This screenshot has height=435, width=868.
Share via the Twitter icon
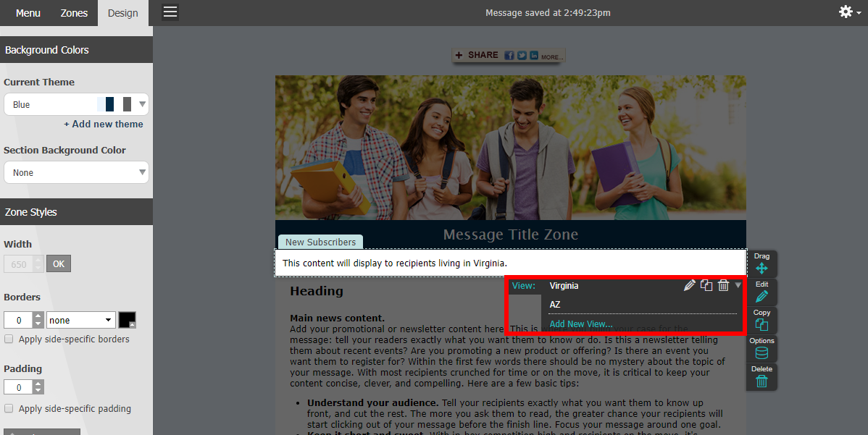(522, 55)
